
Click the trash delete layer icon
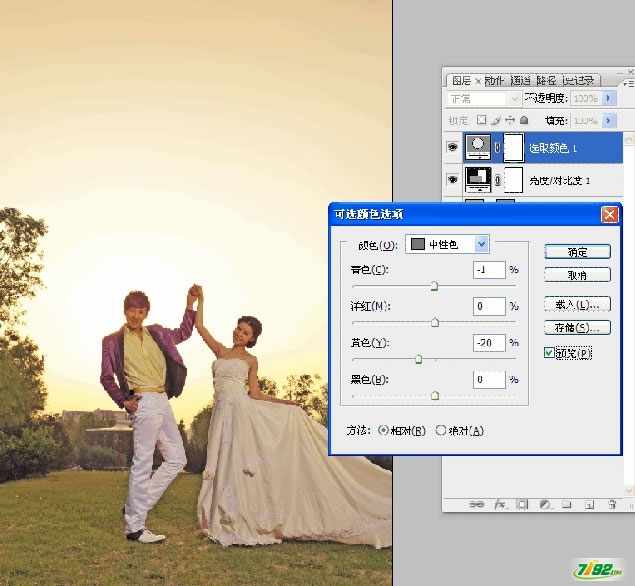click(612, 504)
